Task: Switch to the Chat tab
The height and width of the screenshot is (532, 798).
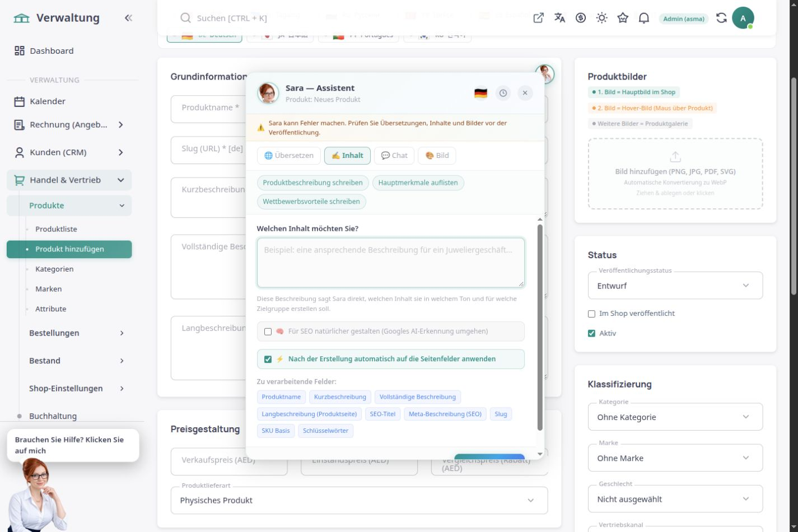Action: tap(394, 156)
